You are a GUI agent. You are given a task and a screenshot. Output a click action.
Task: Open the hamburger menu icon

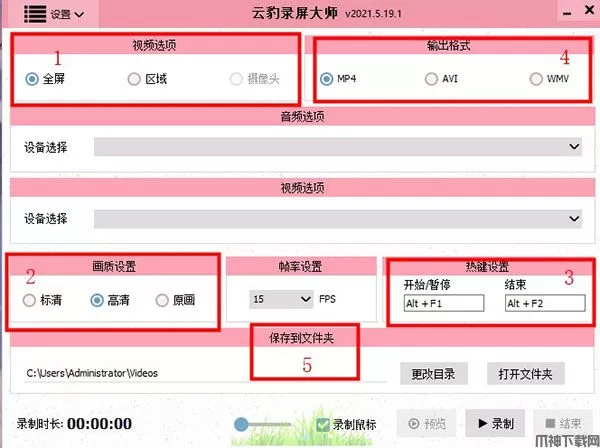click(x=35, y=14)
